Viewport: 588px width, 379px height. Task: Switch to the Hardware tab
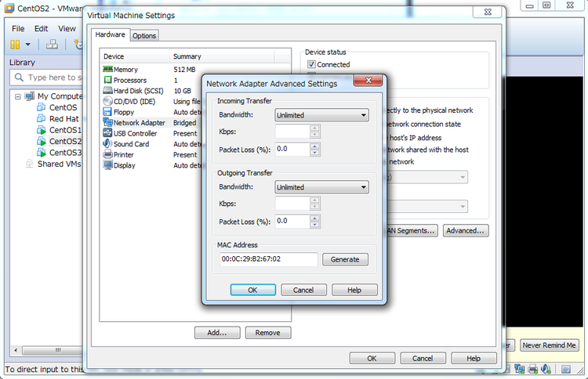pos(111,34)
